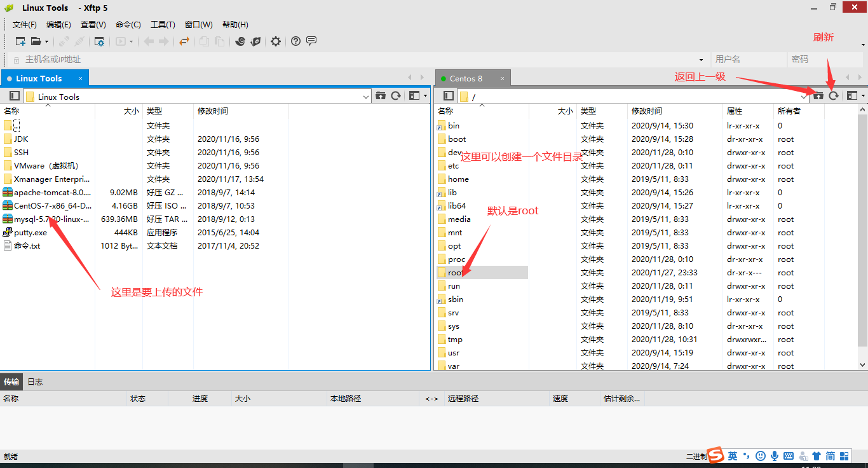Open the 命令(C) menu
Viewport: 868px width, 468px height.
[128, 25]
